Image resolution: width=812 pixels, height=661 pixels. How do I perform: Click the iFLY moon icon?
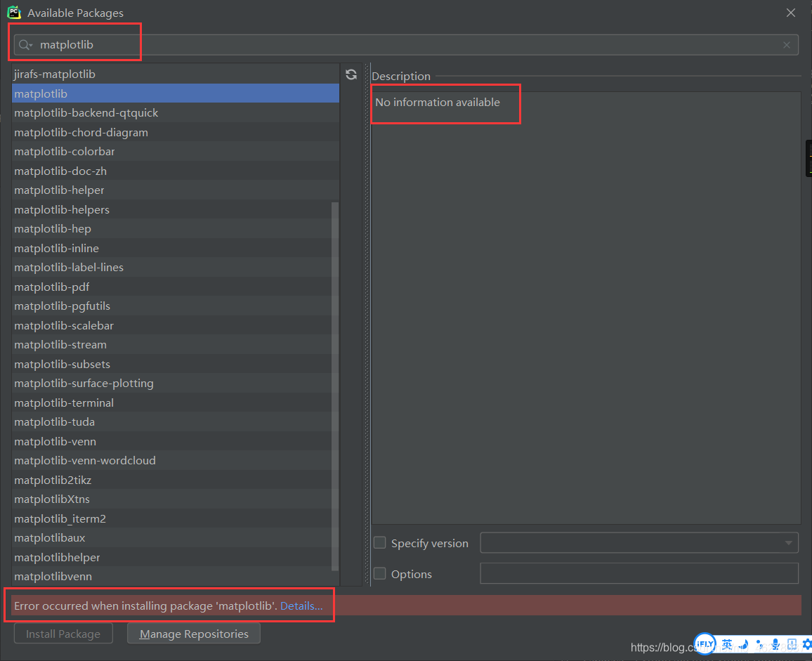click(x=744, y=644)
